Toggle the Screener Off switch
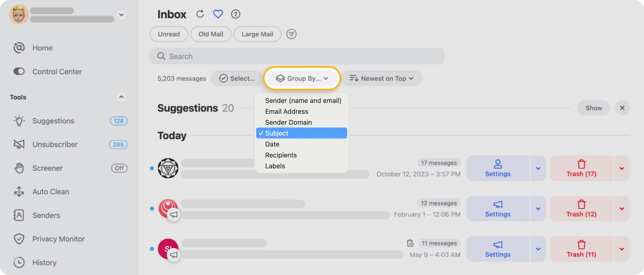Image resolution: width=644 pixels, height=275 pixels. point(119,168)
